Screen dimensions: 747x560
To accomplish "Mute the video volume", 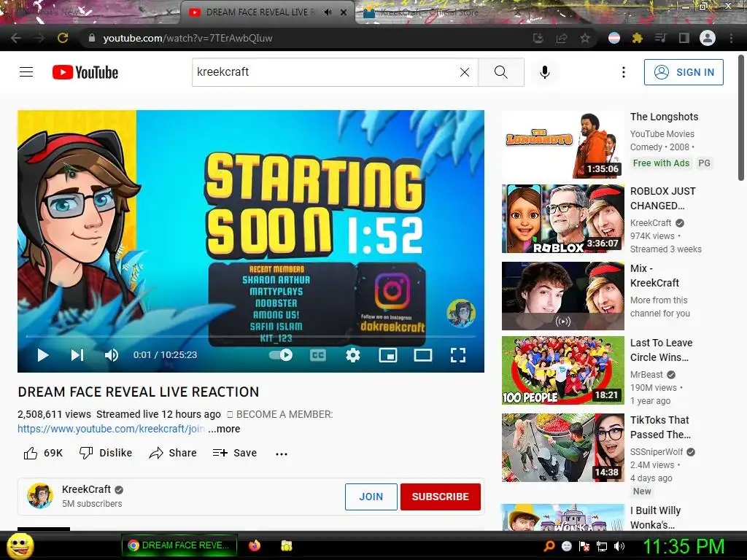I will click(112, 355).
